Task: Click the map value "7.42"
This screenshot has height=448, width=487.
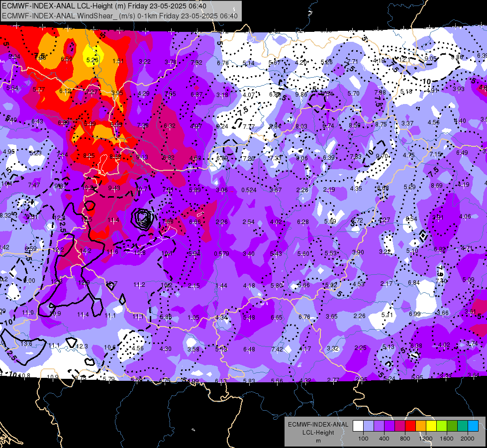Action: pos(277,349)
